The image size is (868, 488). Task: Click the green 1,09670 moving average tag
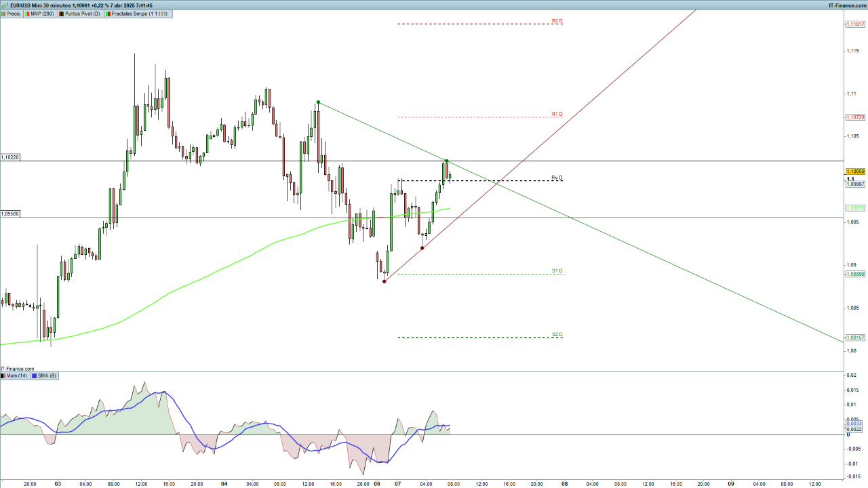click(x=855, y=208)
